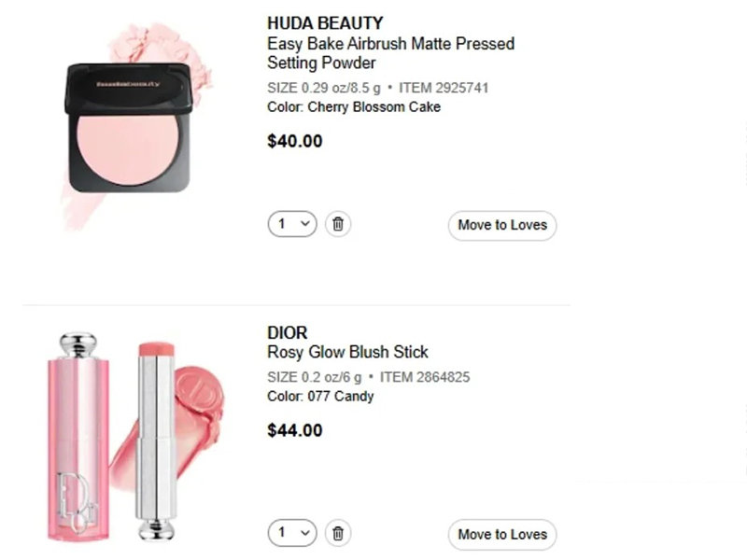Select the $40.00 price text
The height and width of the screenshot is (560, 747).
click(295, 141)
